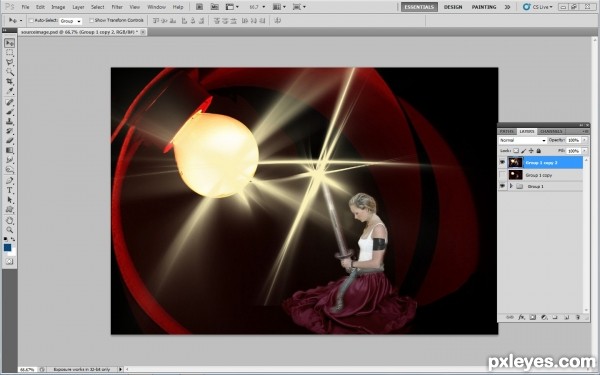
Task: Select the Spot Healing Brush tool
Action: coord(9,102)
